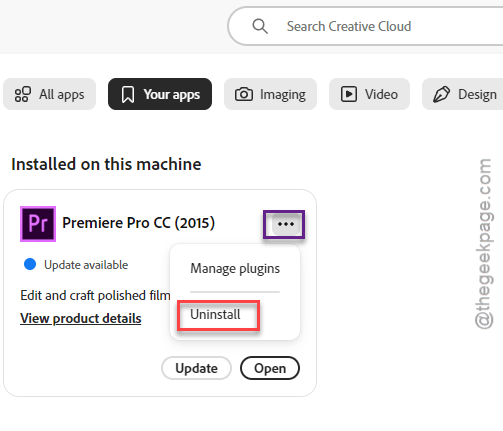Select Manage plugins from the menu
The height and width of the screenshot is (431, 503).
(x=235, y=269)
